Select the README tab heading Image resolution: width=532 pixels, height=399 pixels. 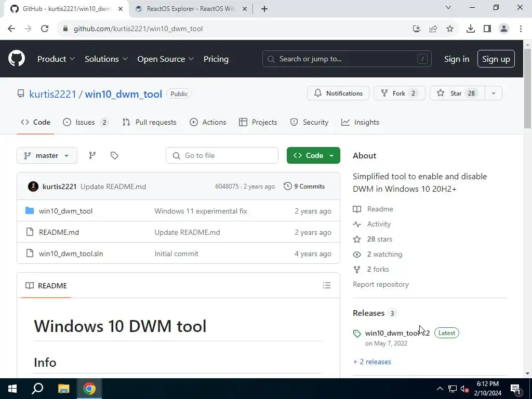pyautogui.click(x=46, y=286)
